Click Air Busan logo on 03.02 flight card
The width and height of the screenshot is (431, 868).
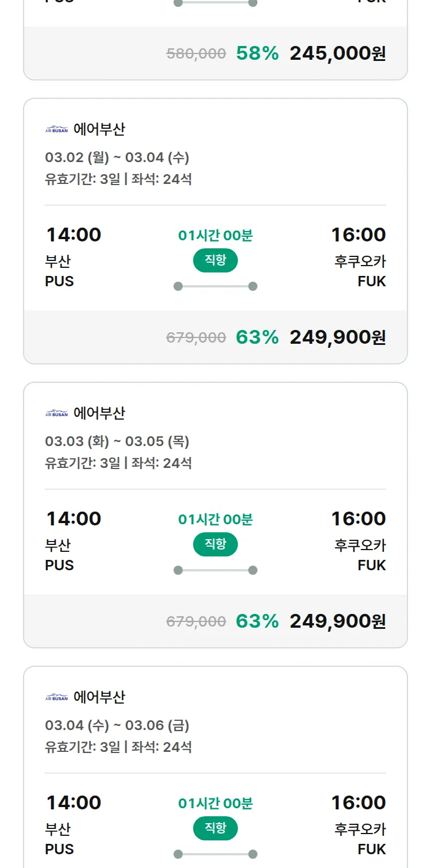pos(56,129)
